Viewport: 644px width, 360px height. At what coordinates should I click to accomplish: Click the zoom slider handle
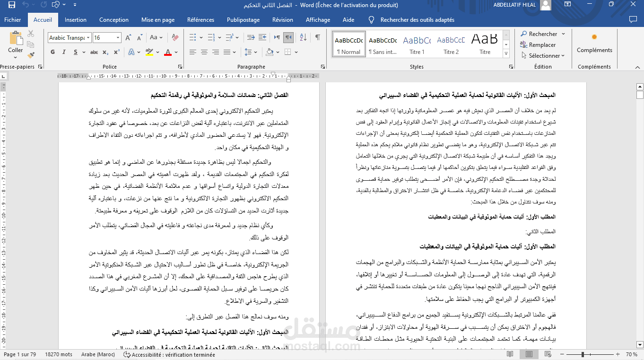583,354
